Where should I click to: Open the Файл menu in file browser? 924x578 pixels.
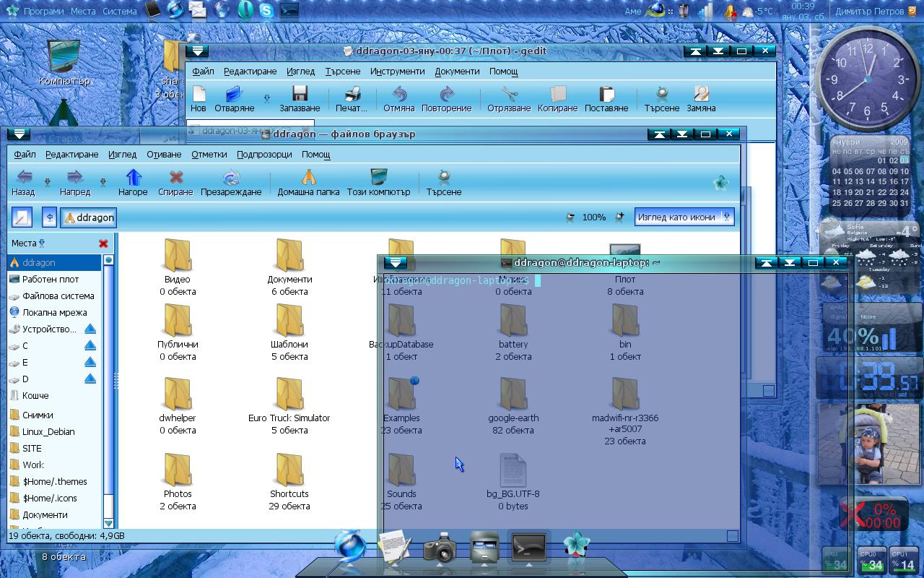(25, 155)
